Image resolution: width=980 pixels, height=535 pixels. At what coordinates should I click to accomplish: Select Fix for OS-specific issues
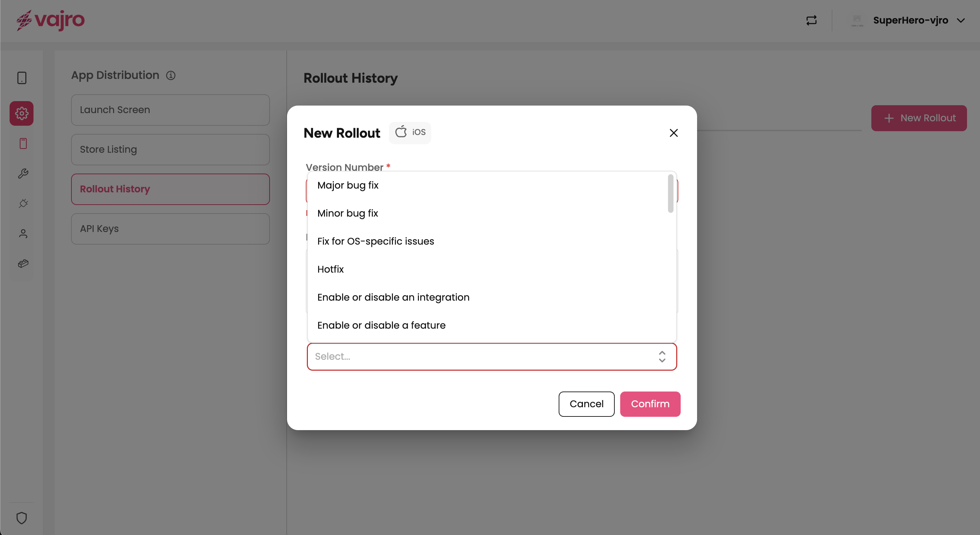(x=376, y=242)
